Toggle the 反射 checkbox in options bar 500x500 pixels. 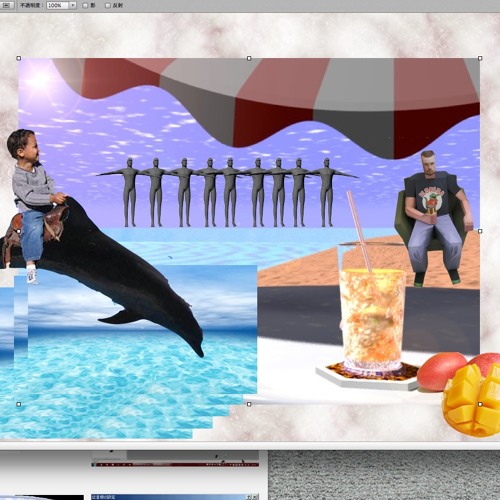point(108,5)
